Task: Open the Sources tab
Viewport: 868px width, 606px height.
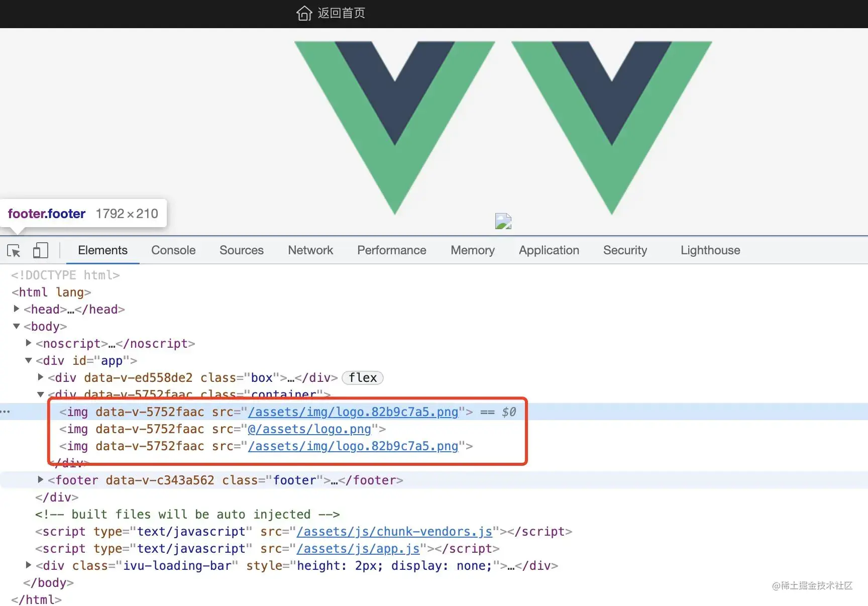Action: click(242, 250)
